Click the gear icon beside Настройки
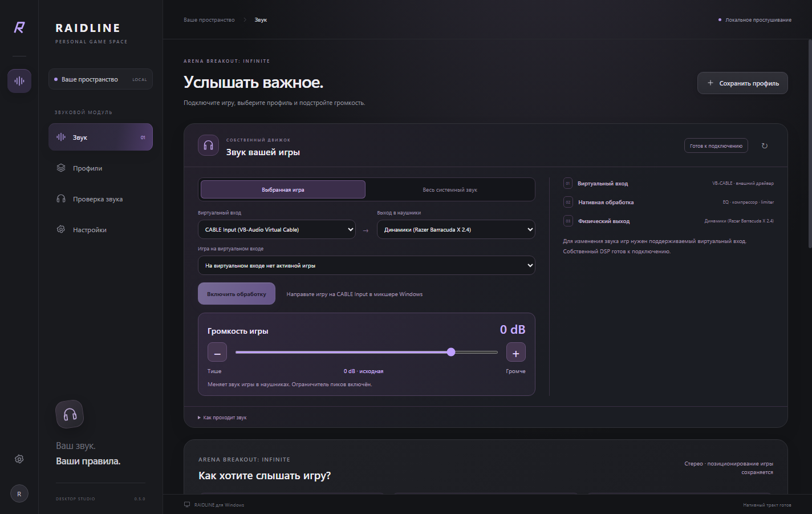The height and width of the screenshot is (514, 812). tap(61, 229)
